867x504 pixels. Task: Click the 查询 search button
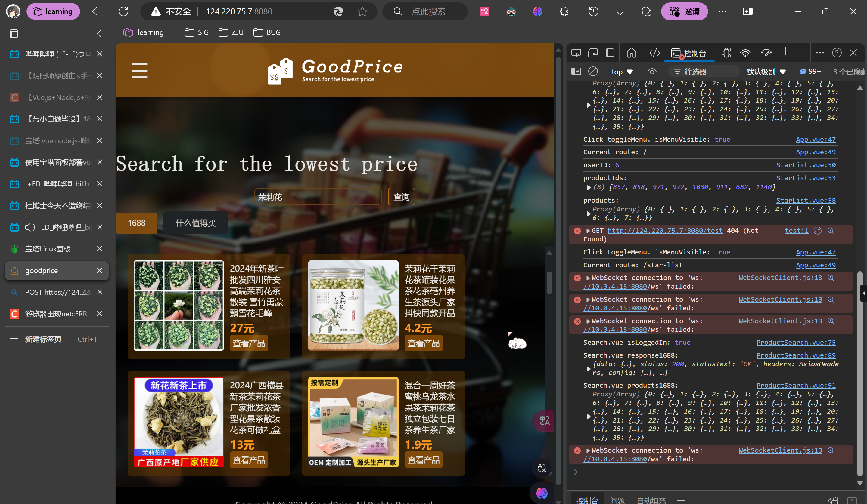click(401, 197)
